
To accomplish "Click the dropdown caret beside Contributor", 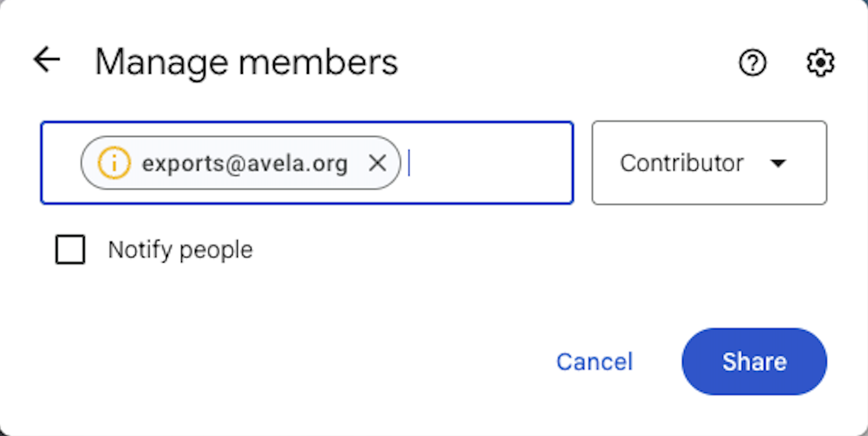I will [x=778, y=163].
